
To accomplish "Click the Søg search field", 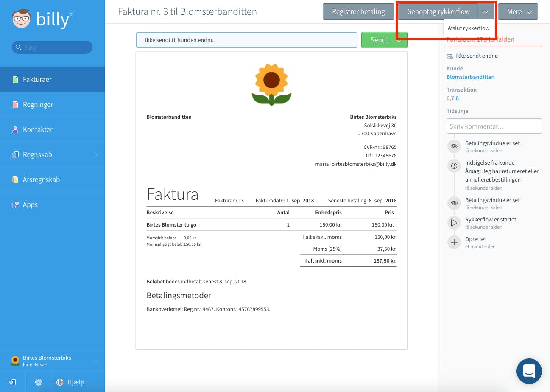I will 52,48.
